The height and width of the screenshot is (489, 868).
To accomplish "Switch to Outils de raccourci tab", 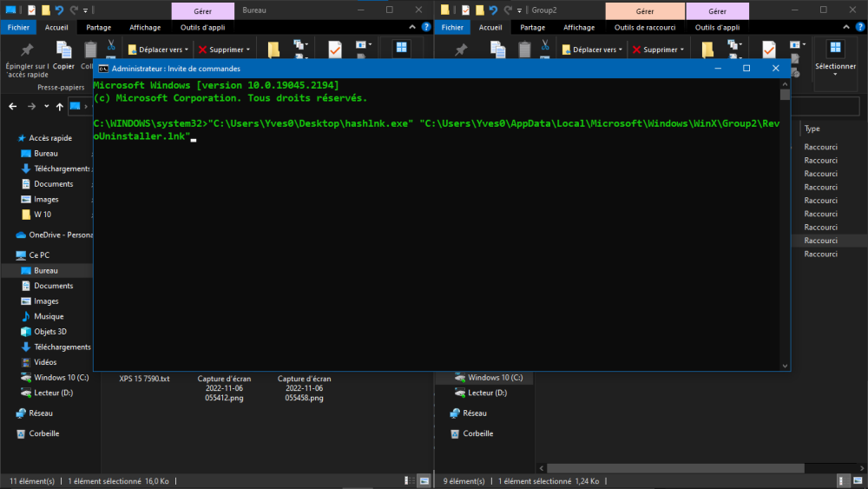I will tap(645, 28).
